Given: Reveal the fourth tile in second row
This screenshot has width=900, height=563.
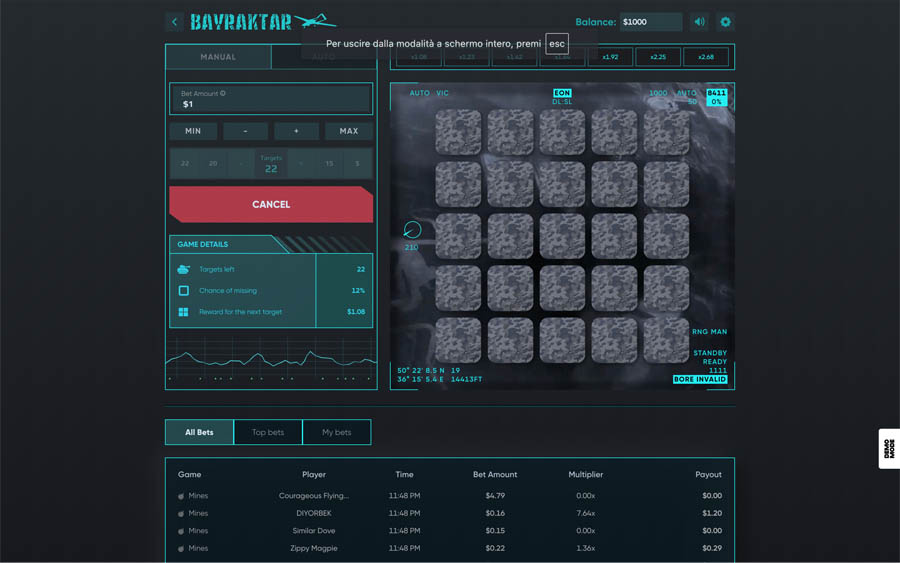Looking at the screenshot, I should click(x=614, y=184).
